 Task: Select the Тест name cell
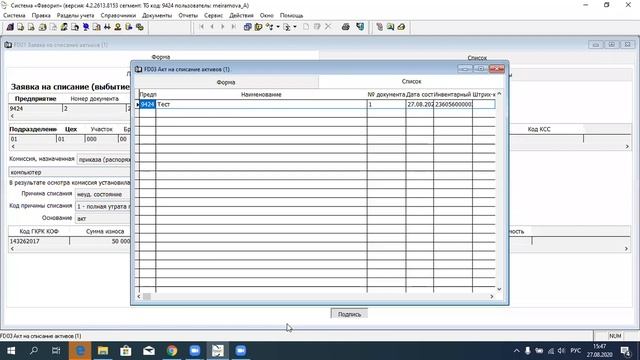point(261,104)
